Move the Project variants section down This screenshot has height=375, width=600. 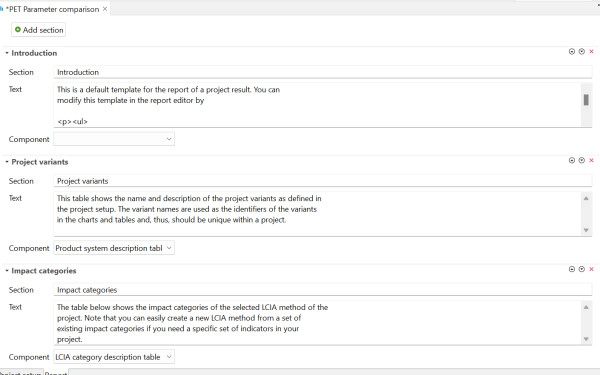click(x=582, y=160)
